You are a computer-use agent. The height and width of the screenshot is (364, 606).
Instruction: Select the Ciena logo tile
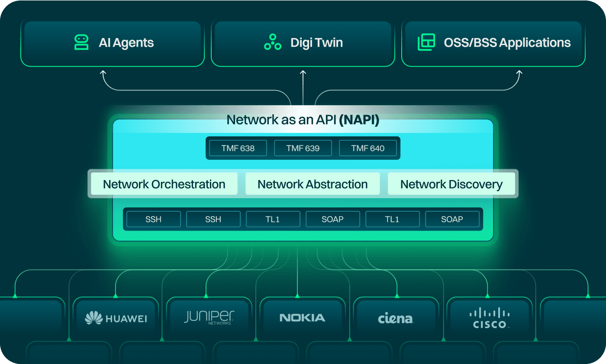click(396, 319)
